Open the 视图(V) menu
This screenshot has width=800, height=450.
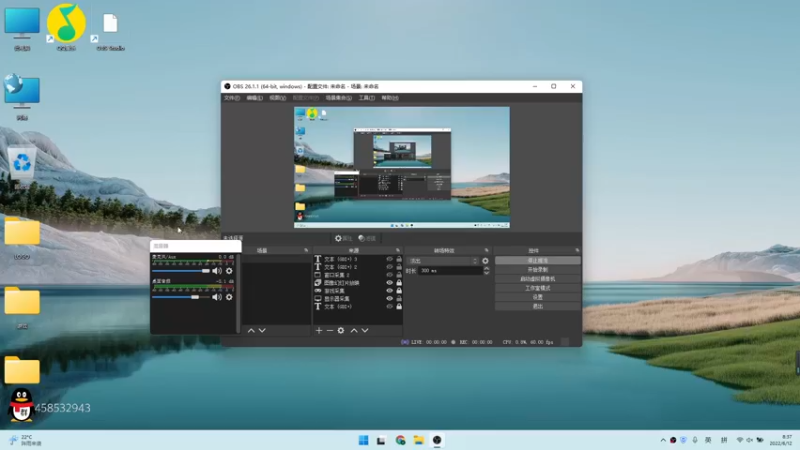(278, 98)
